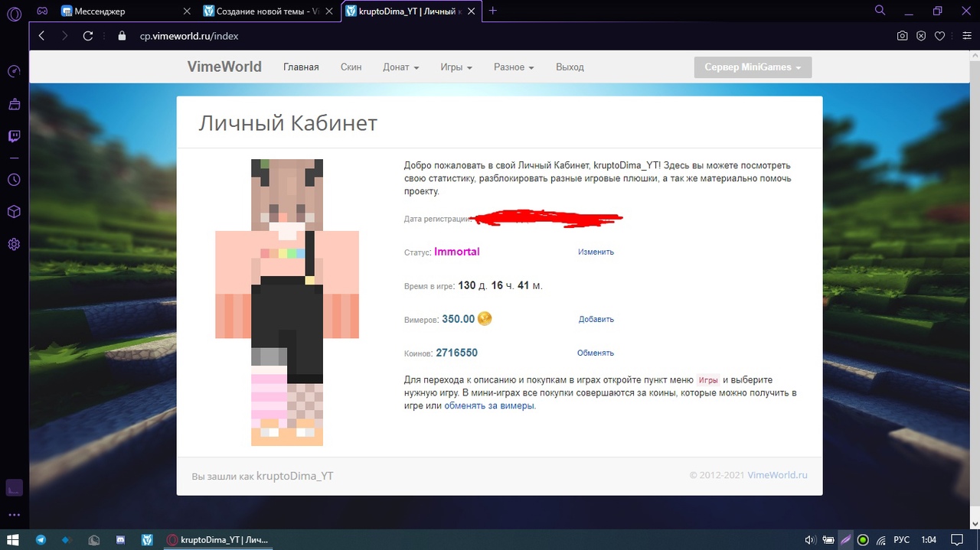
Task: Click Изменить next to status
Action: pos(596,252)
